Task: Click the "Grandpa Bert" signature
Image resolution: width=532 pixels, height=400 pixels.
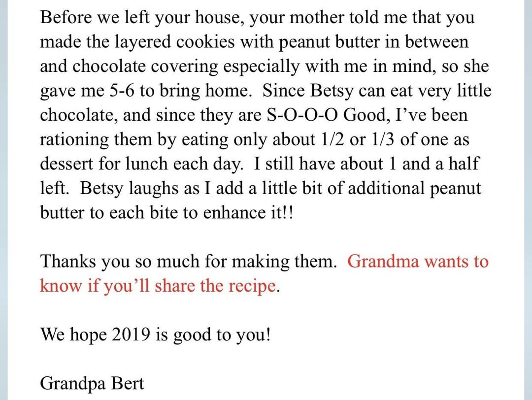Action: tap(93, 382)
